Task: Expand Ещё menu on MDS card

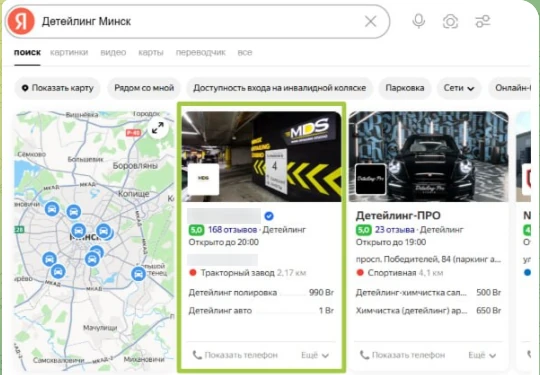Action: (x=315, y=355)
